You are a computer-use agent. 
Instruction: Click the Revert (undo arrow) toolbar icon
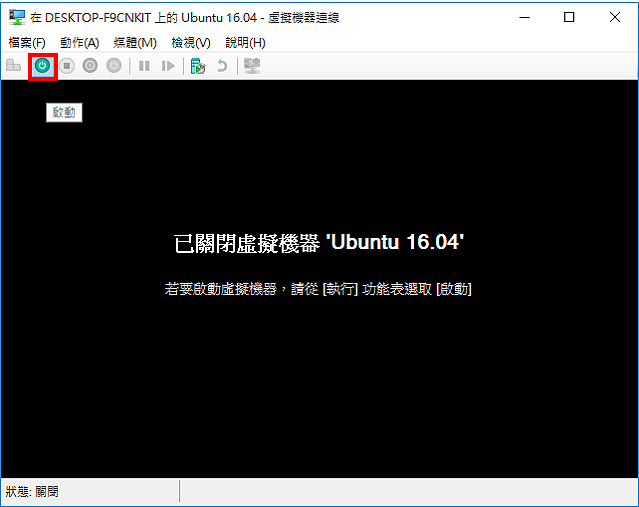222,66
